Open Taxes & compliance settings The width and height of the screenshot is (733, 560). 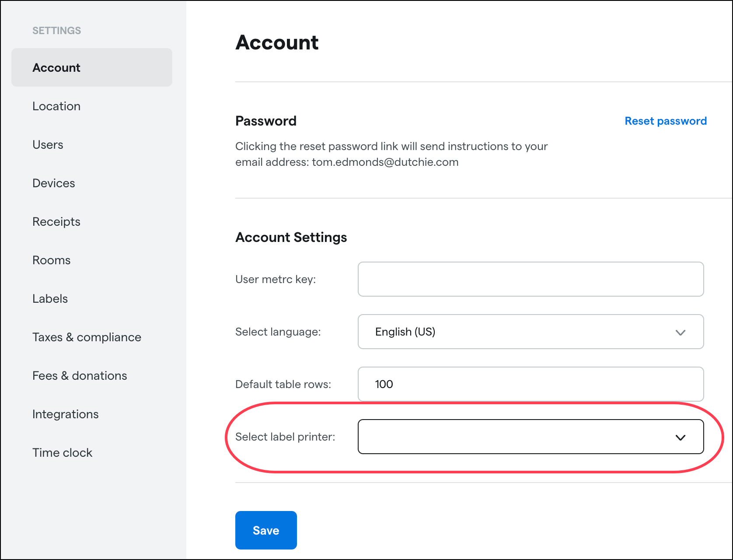coord(87,337)
